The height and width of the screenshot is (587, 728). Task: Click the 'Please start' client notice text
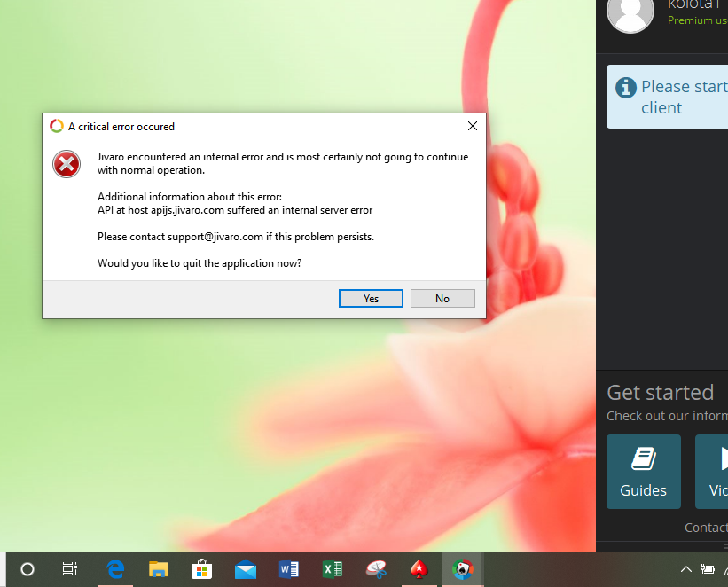(685, 97)
